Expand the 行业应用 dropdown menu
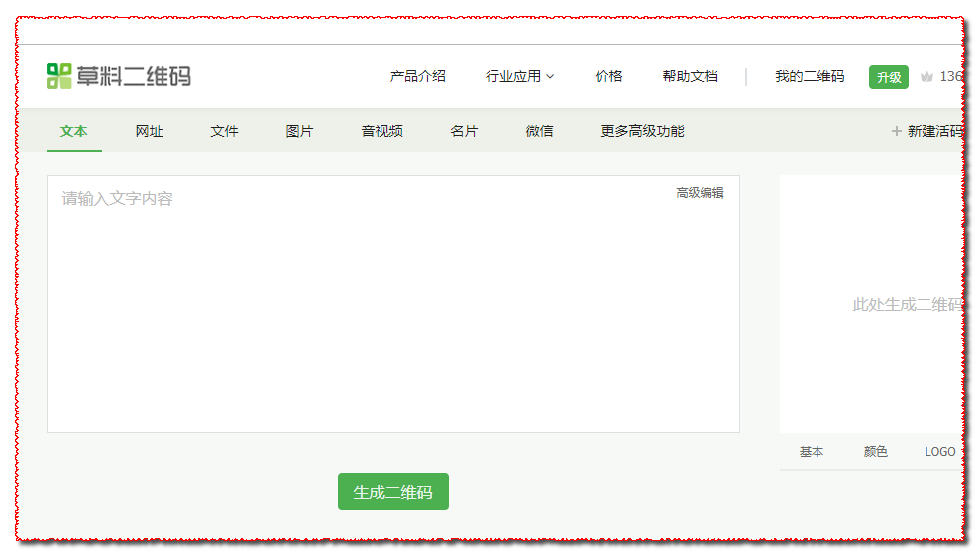 tap(520, 76)
